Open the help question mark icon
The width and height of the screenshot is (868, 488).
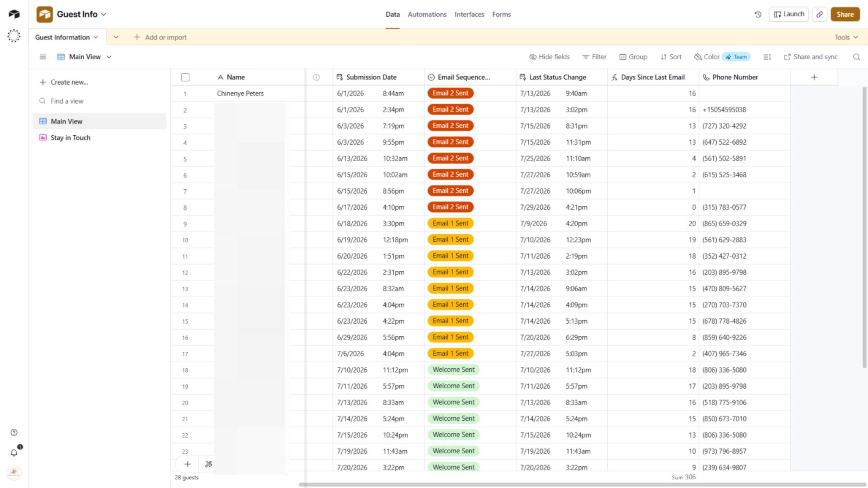coord(14,433)
